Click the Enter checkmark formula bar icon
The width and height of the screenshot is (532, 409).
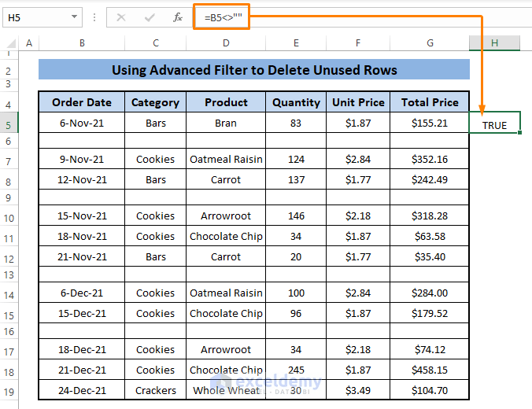(x=150, y=17)
